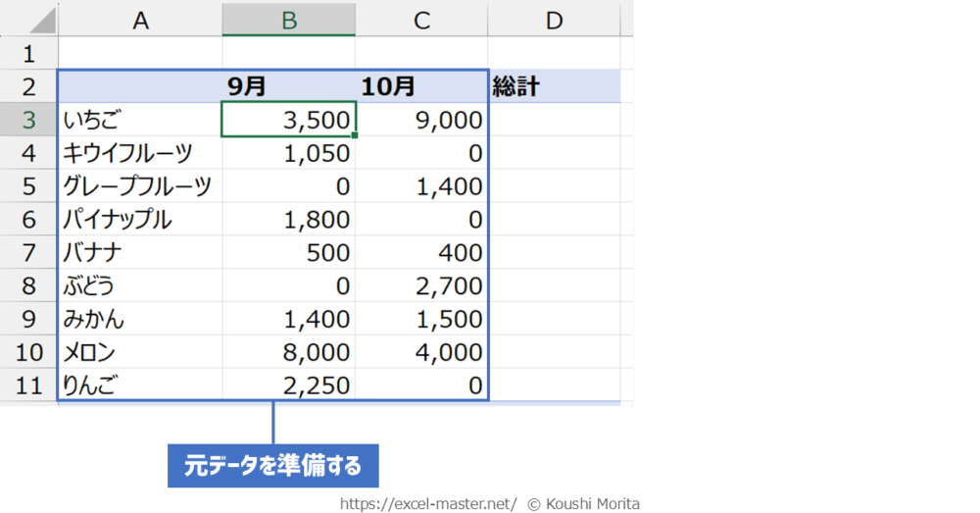Screen dimensions: 980x513
Task: Click row 3 header
Action: coord(28,120)
